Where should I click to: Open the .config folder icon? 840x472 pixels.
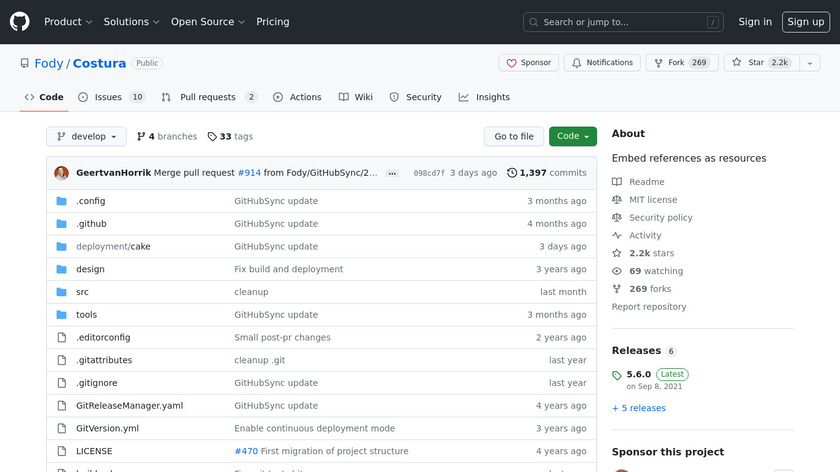click(x=61, y=201)
